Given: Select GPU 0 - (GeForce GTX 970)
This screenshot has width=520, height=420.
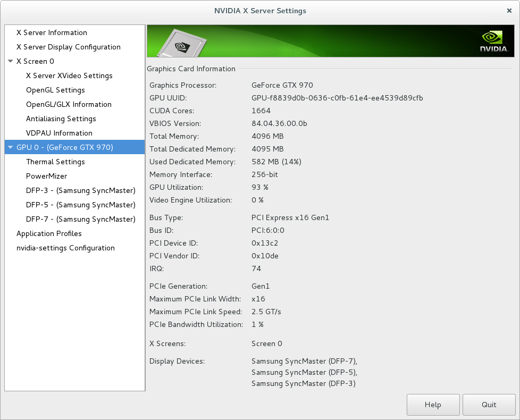Looking at the screenshot, I should point(74,147).
